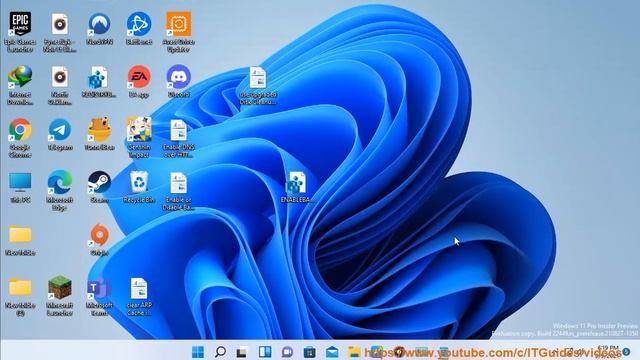The width and height of the screenshot is (640, 360).
Task: Open the Minecraft Launcher shortcut
Action: click(60, 296)
